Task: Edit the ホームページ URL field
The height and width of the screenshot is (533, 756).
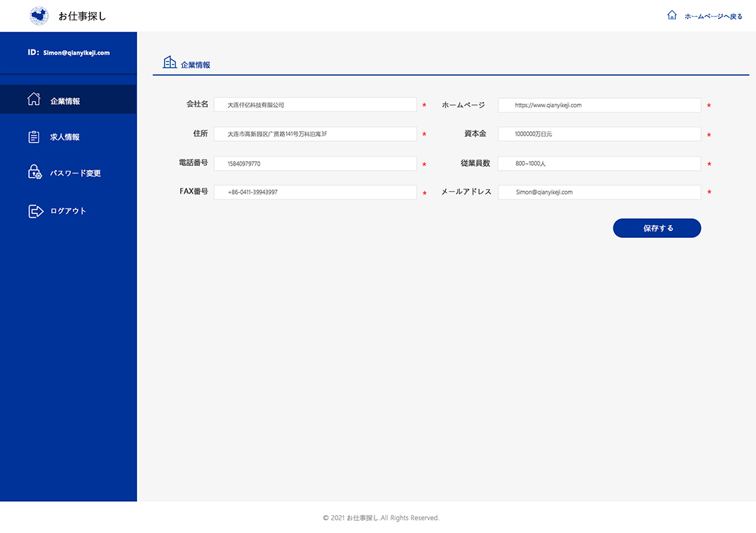Action: pyautogui.click(x=599, y=105)
